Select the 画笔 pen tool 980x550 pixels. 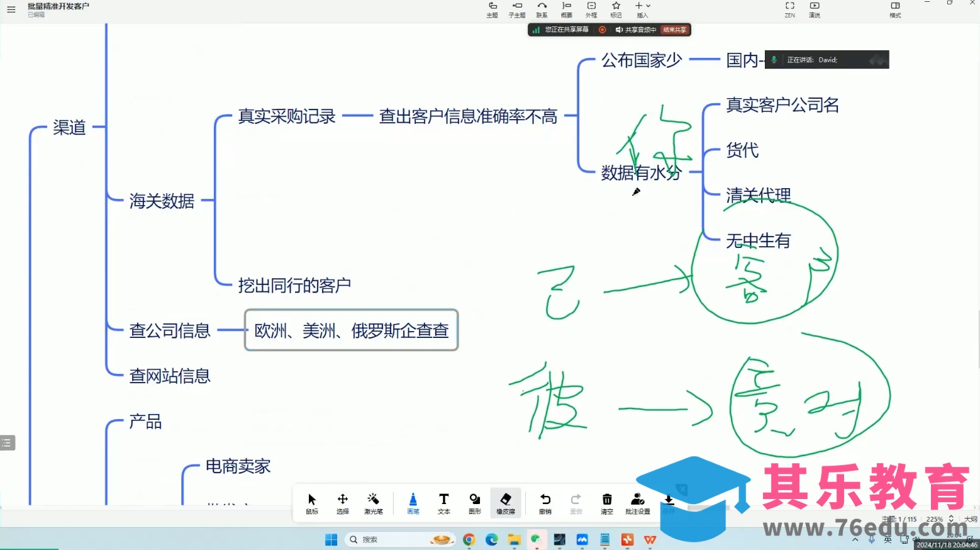tap(413, 503)
